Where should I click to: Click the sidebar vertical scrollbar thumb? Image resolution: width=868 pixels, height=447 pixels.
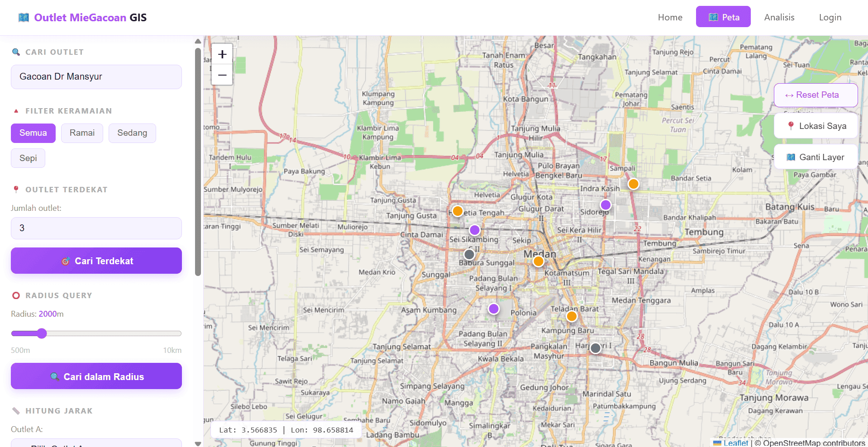[x=198, y=162]
